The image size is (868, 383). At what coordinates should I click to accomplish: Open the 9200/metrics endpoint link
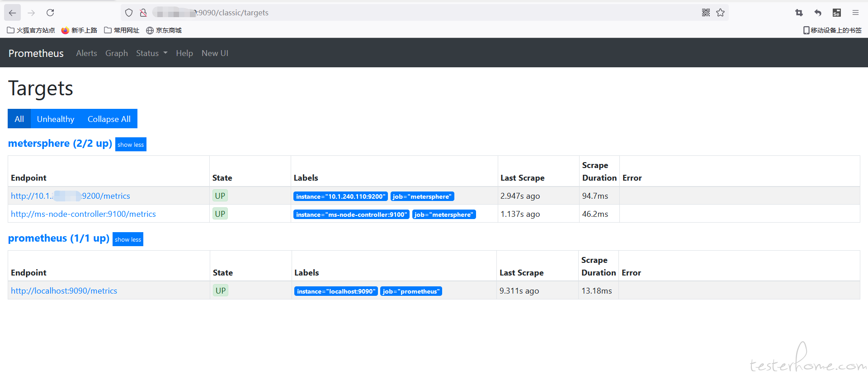(71, 196)
